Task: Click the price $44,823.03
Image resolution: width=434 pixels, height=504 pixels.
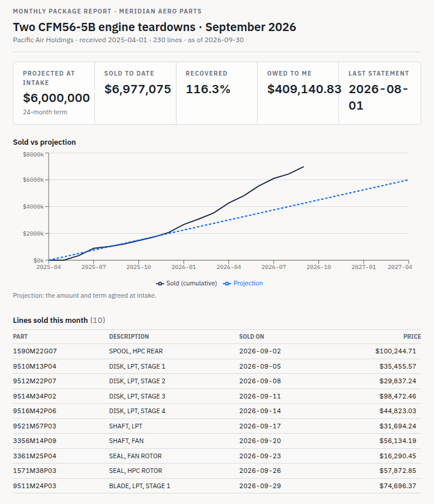Action: click(398, 411)
